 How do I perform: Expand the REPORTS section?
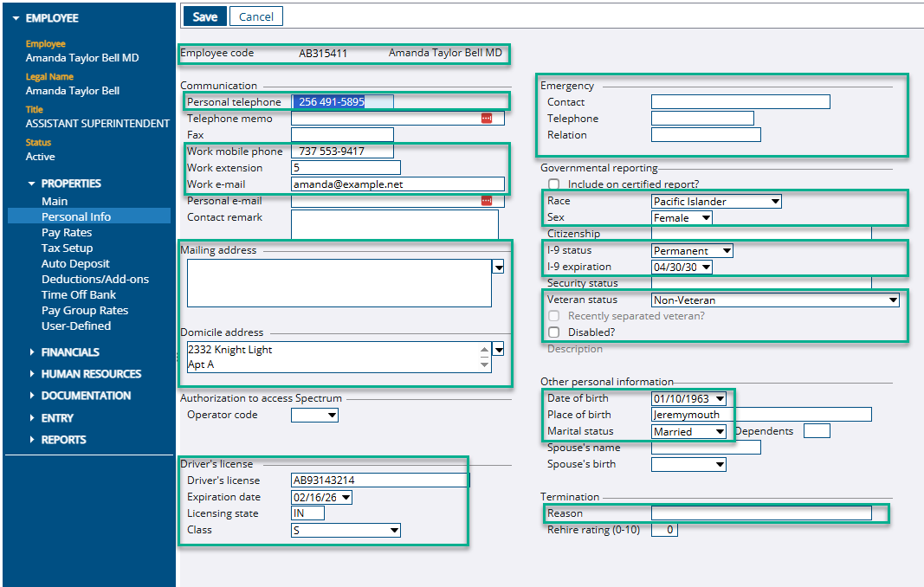pos(32,440)
